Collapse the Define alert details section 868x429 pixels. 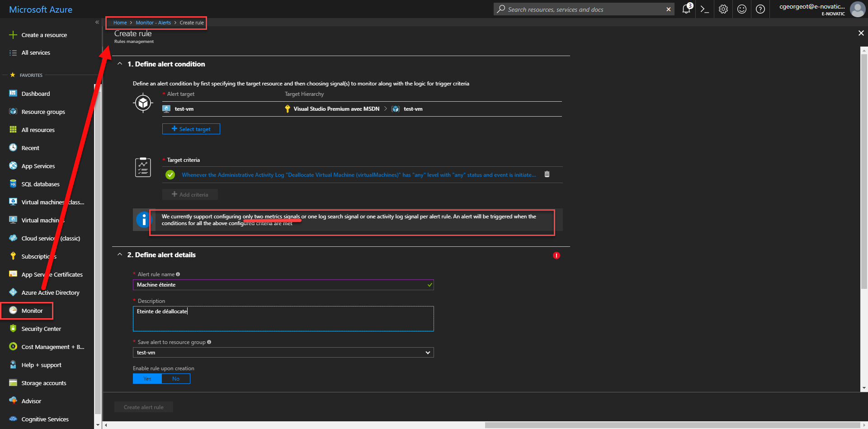[x=120, y=255]
